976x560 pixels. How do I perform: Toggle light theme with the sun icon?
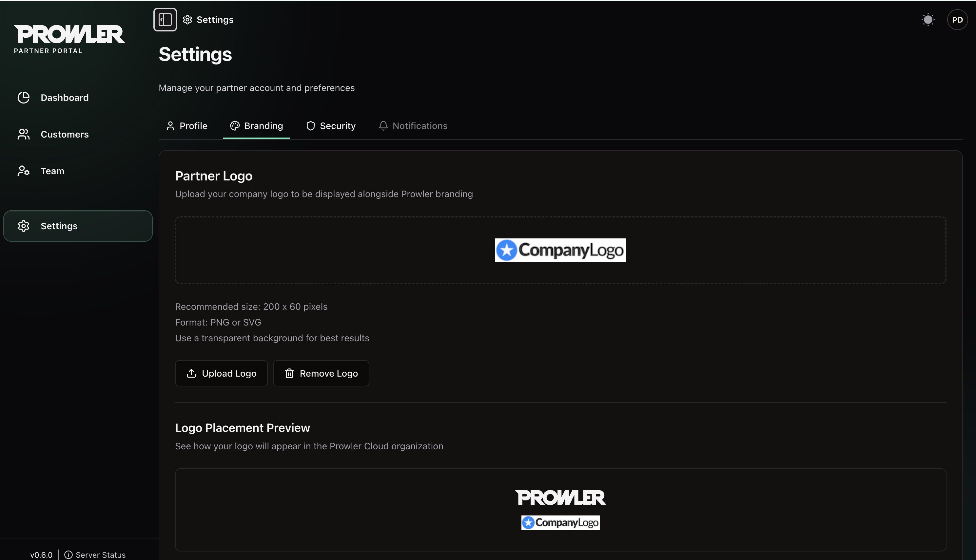pyautogui.click(x=928, y=20)
